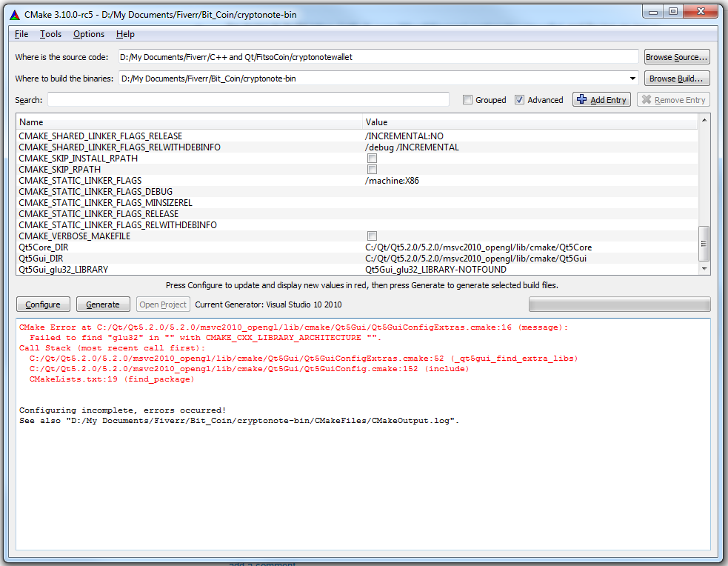The width and height of the screenshot is (728, 566).
Task: Open the Help menu
Action: [125, 34]
